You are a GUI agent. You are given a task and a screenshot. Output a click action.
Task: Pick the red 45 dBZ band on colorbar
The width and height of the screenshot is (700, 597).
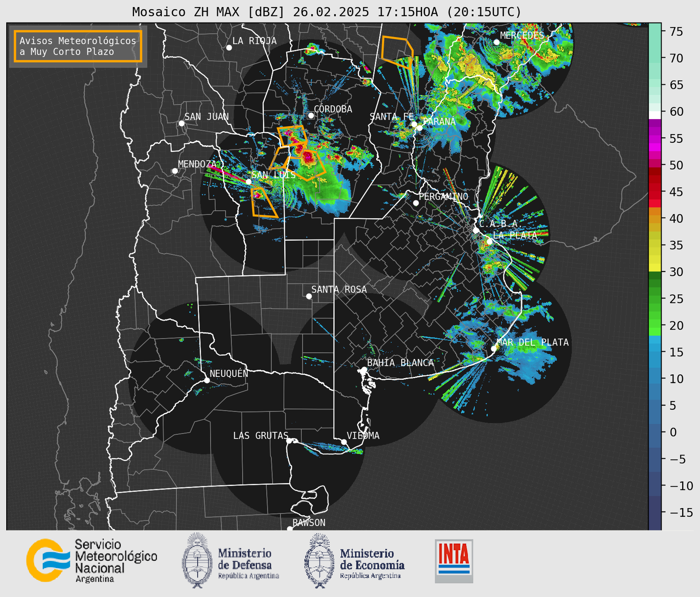tap(654, 192)
